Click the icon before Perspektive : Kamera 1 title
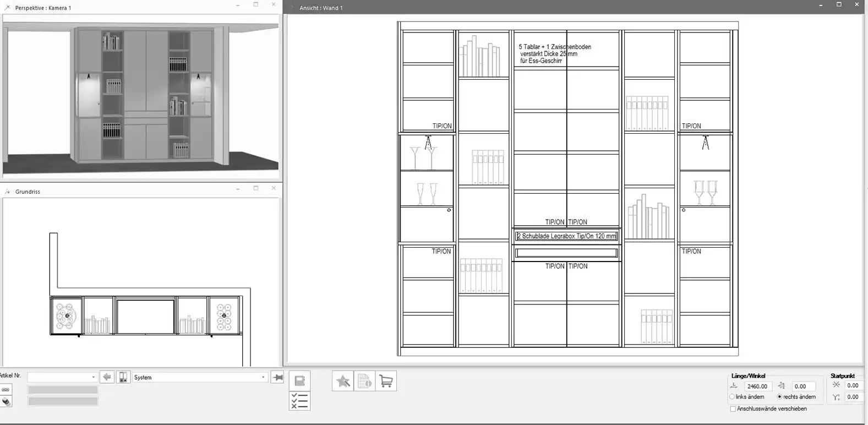The width and height of the screenshot is (868, 425). [7, 8]
